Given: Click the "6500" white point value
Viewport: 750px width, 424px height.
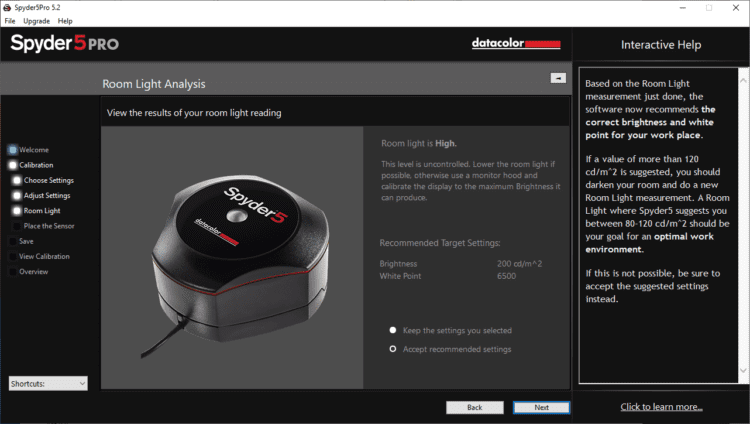Looking at the screenshot, I should (x=506, y=276).
